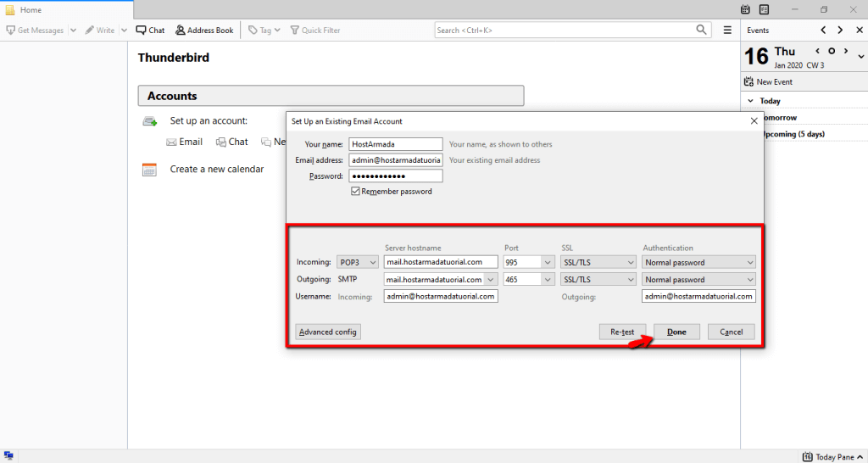Select the Home tab
This screenshot has height=463, width=868.
tap(66, 9)
